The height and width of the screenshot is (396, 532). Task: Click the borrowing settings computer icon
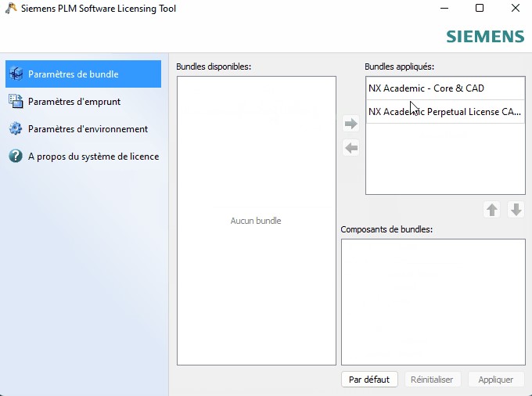(16, 101)
